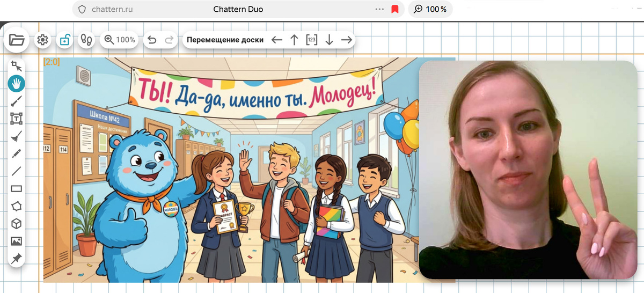Screen dimensions: 644x293
Task: Redo the last board action
Action: coord(169,40)
